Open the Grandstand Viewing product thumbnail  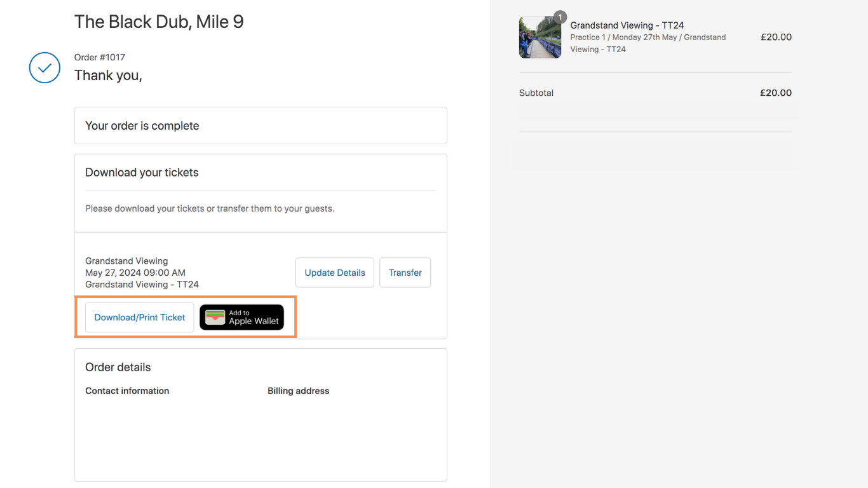click(x=539, y=38)
